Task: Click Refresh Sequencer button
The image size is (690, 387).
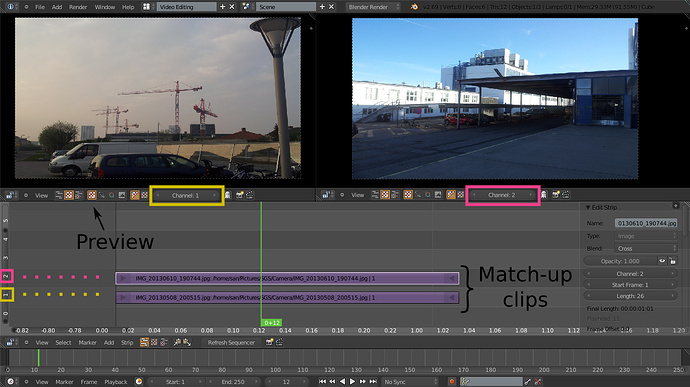Action: click(231, 342)
